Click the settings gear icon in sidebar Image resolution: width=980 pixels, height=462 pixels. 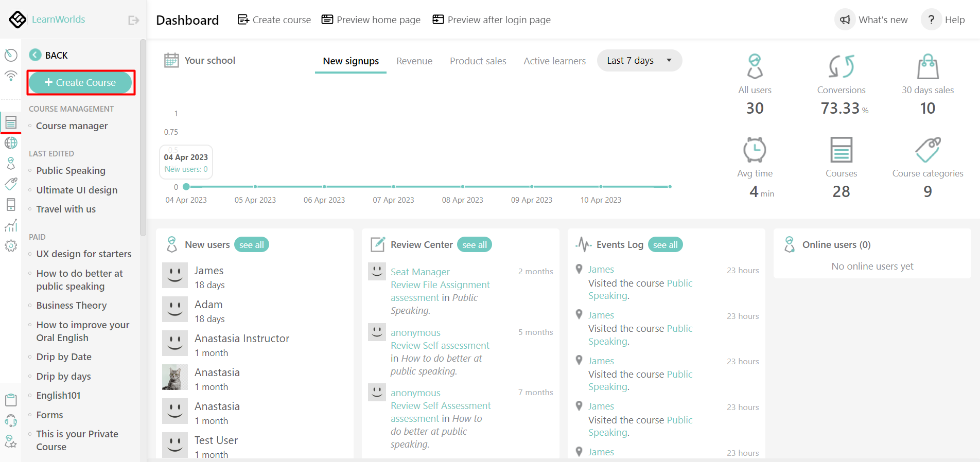(x=11, y=246)
